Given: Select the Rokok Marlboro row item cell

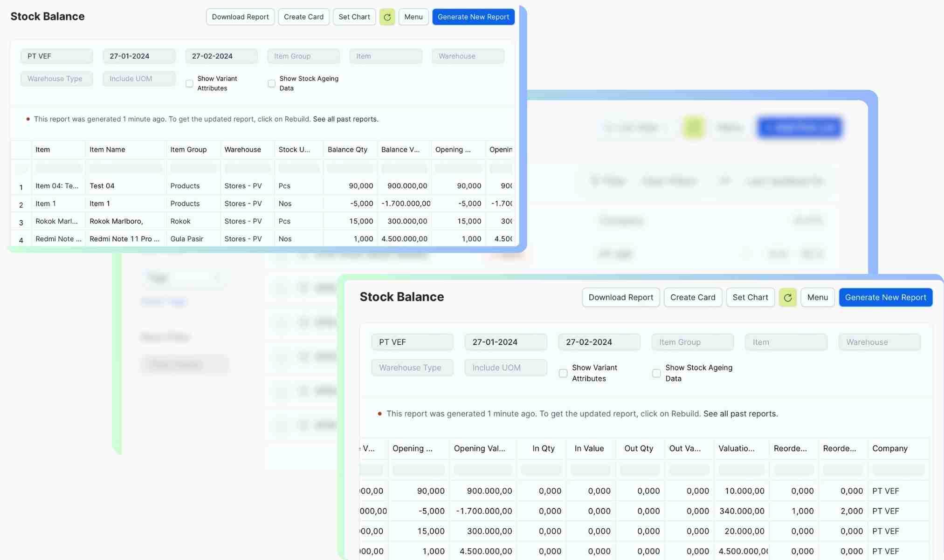Looking at the screenshot, I should (x=57, y=221).
